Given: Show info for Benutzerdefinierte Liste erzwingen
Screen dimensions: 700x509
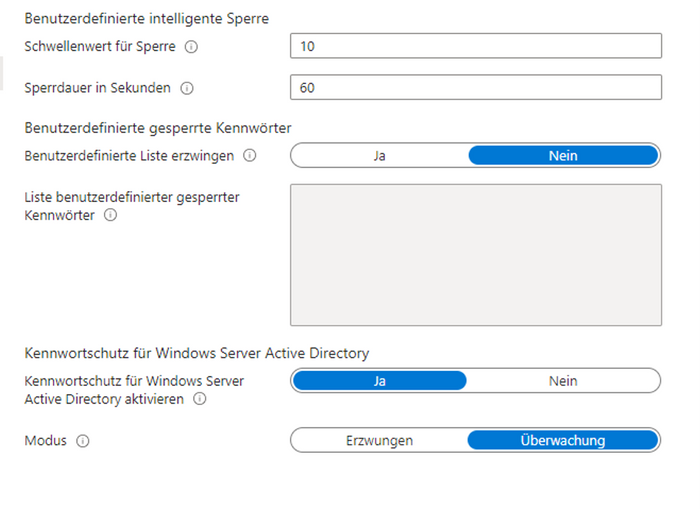Looking at the screenshot, I should (250, 155).
